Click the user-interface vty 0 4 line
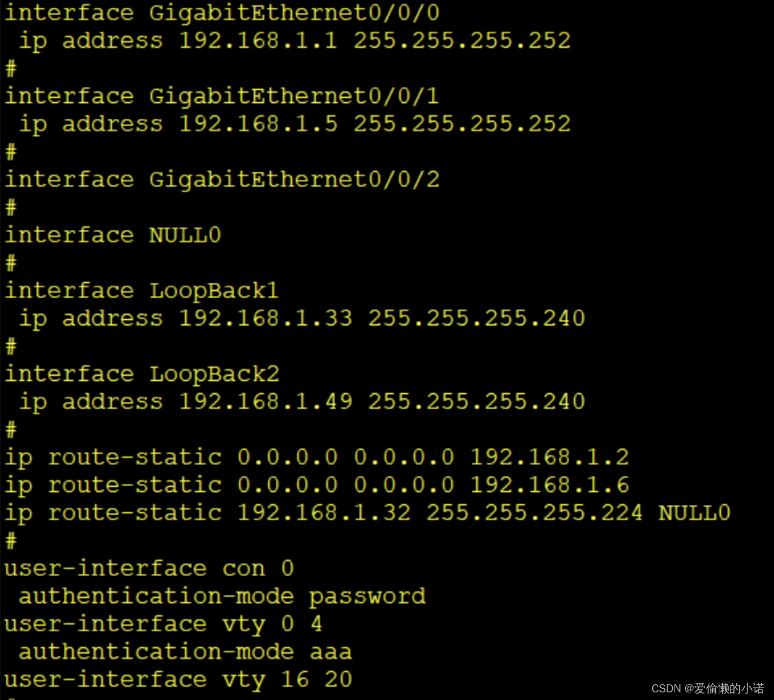 click(164, 625)
